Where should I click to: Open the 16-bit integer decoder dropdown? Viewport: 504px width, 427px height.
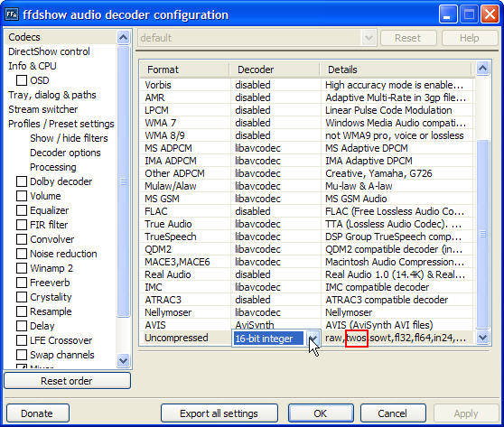point(313,338)
